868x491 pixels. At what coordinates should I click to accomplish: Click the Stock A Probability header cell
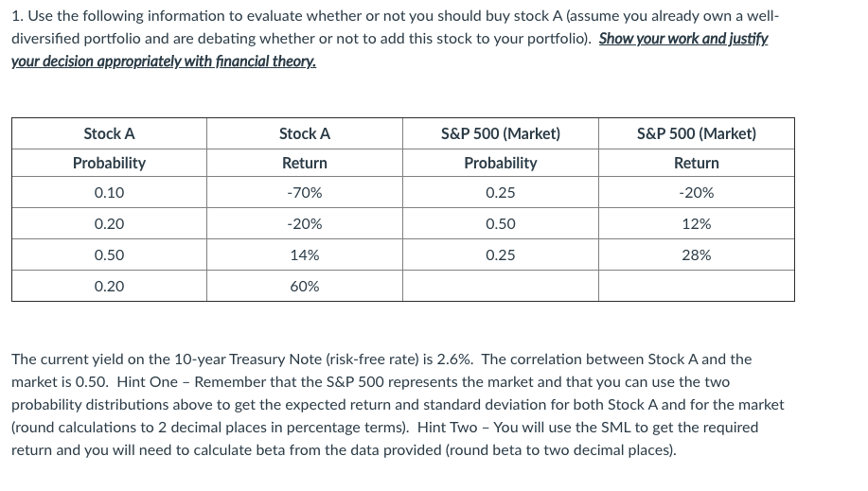[109, 149]
